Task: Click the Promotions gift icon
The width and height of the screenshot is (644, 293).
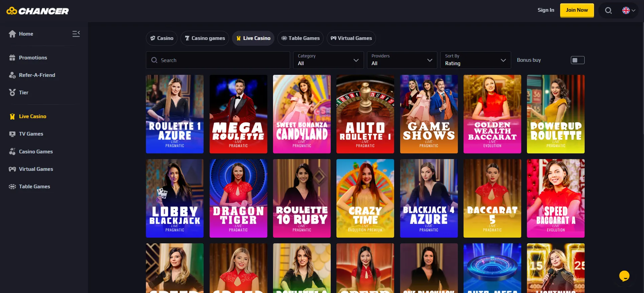Action: [12, 58]
